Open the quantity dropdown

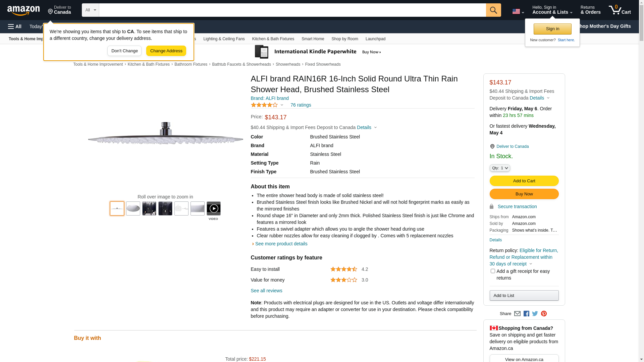(x=500, y=168)
